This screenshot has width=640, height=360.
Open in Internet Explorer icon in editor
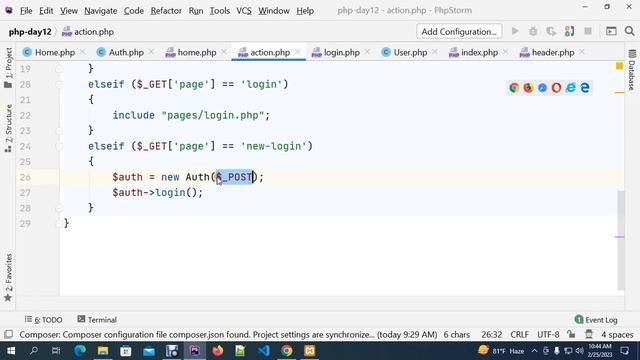pos(571,87)
